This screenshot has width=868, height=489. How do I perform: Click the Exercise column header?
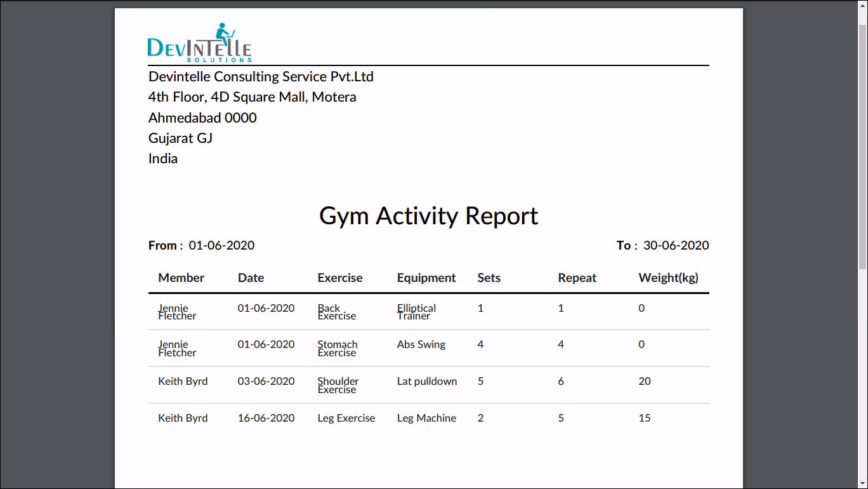pyautogui.click(x=340, y=278)
